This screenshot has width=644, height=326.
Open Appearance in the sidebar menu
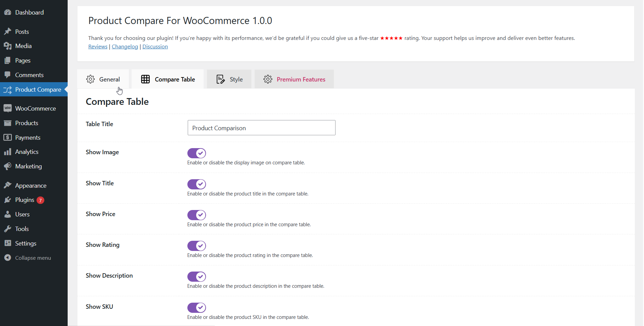click(30, 186)
